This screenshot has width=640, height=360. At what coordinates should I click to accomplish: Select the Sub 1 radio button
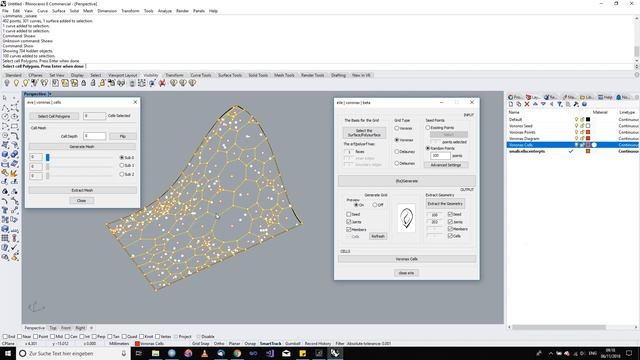tap(122, 166)
